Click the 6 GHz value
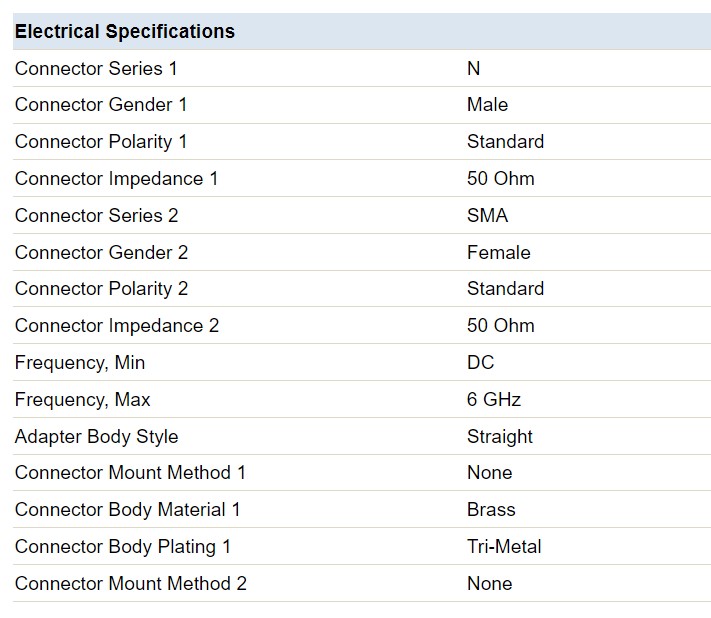This screenshot has width=711, height=618. [x=494, y=399]
